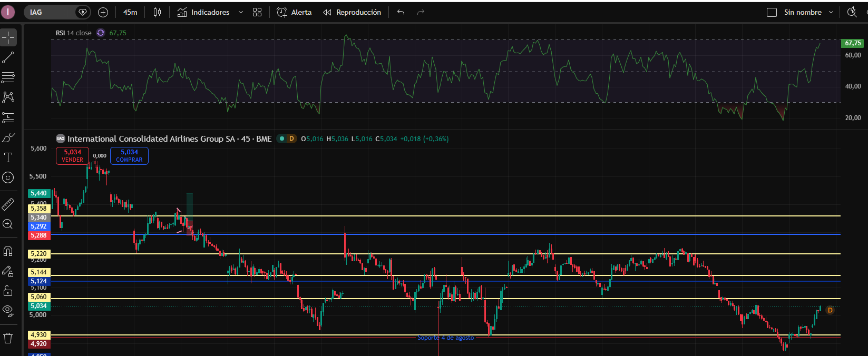868x356 pixels.
Task: Click the 67,75 RSI value on the scale
Action: (x=853, y=43)
